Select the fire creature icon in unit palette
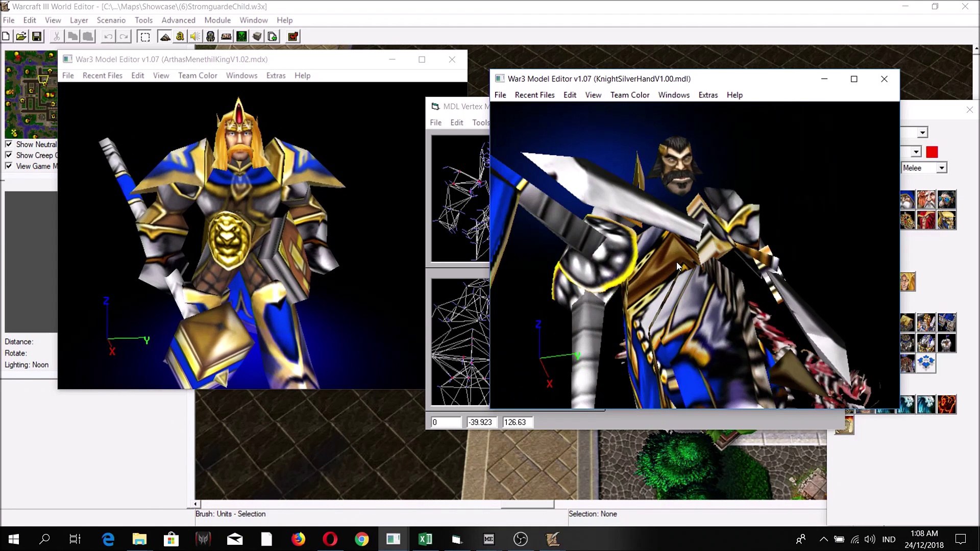The width and height of the screenshot is (980, 551). 947,405
